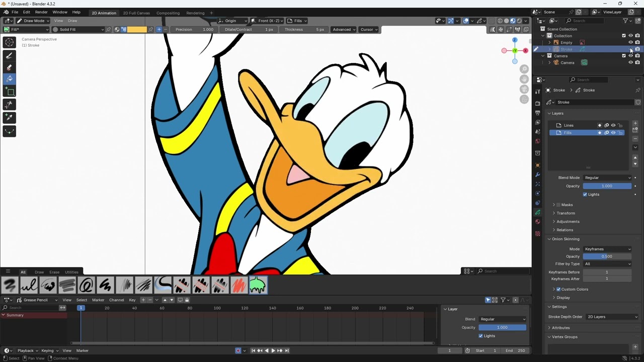This screenshot has width=644, height=362.
Task: Open Onion Skinning Mode Keyframes dropdown
Action: point(607,249)
